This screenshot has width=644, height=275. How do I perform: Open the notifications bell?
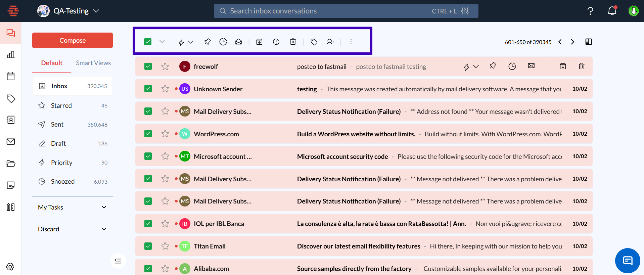(x=612, y=11)
